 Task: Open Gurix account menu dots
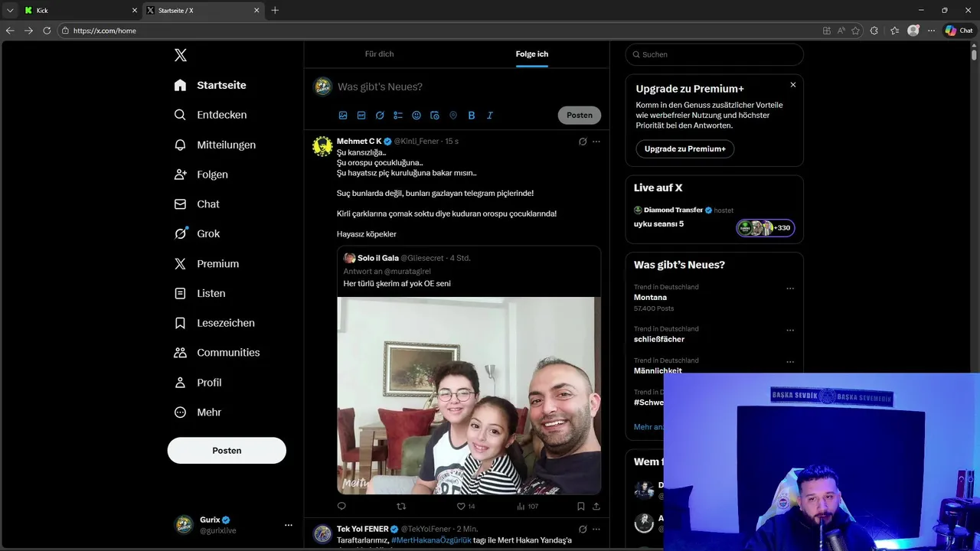click(289, 525)
